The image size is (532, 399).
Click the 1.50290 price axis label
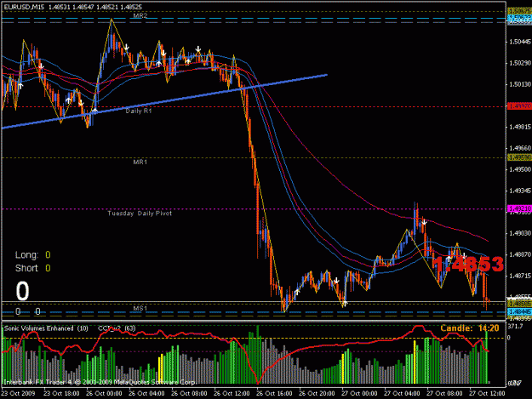tap(520, 63)
